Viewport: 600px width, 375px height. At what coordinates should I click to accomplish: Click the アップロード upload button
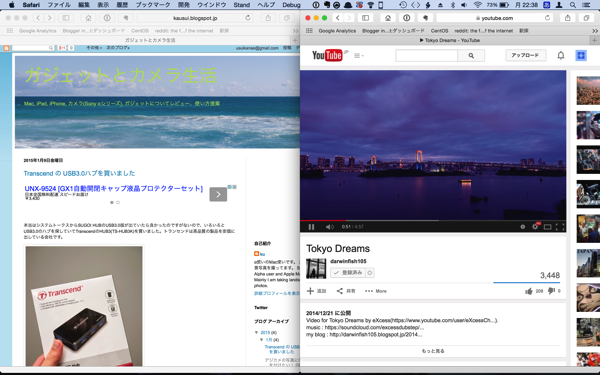(x=525, y=55)
